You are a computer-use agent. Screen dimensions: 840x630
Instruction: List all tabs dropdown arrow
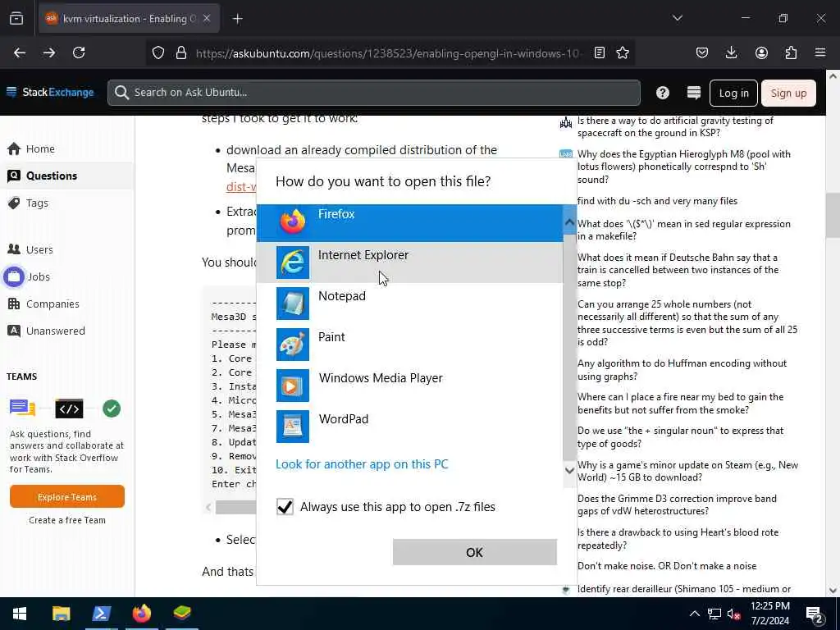click(678, 18)
